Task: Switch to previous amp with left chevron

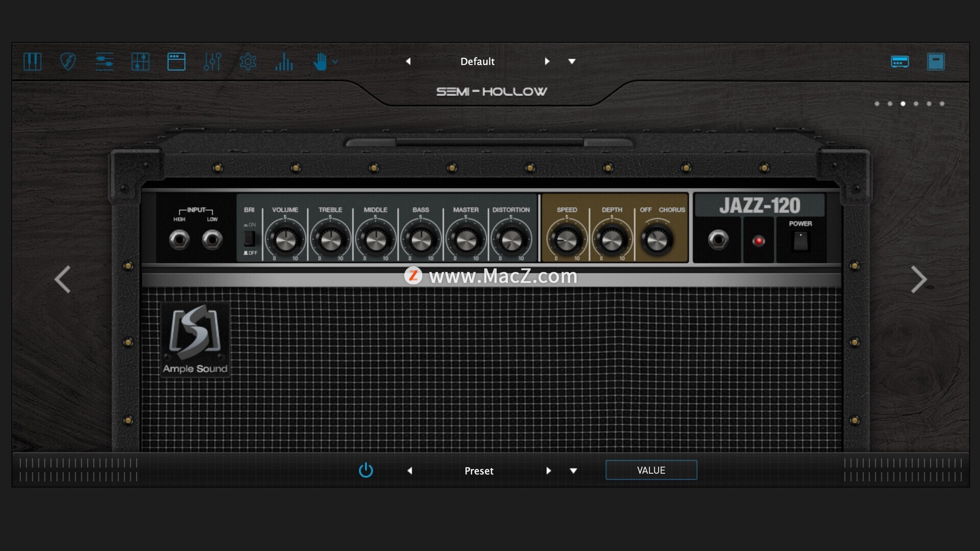Action: coord(63,279)
